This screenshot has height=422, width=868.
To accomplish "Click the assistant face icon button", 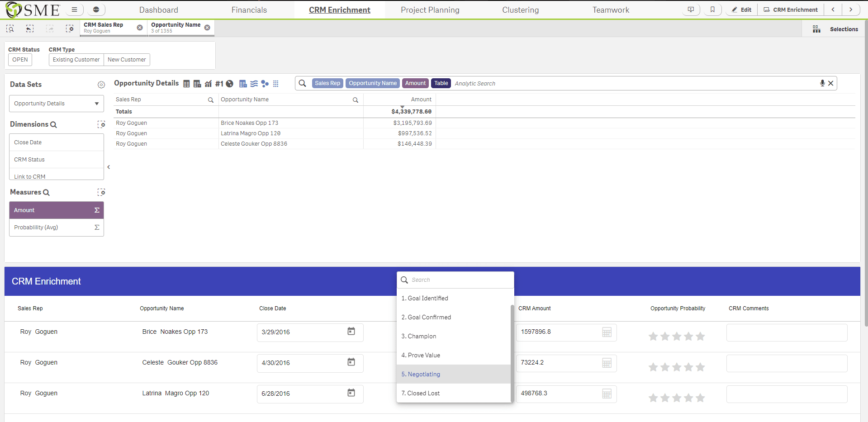I will pyautogui.click(x=96, y=9).
